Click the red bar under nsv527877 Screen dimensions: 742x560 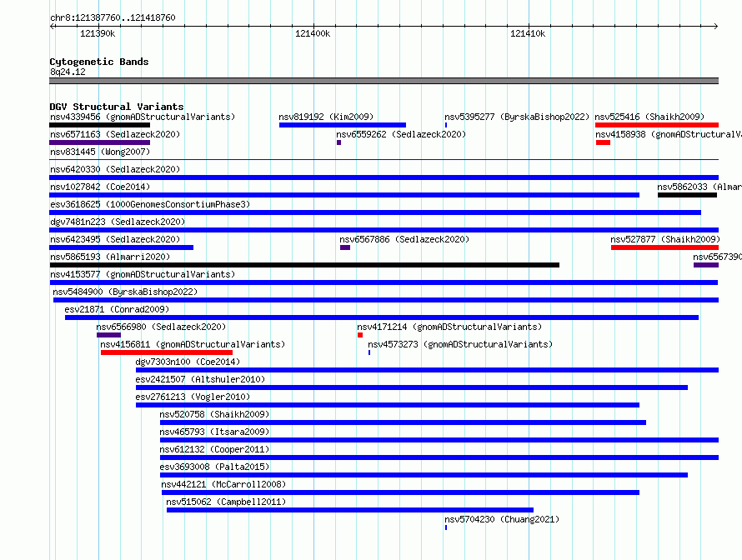pos(664,247)
